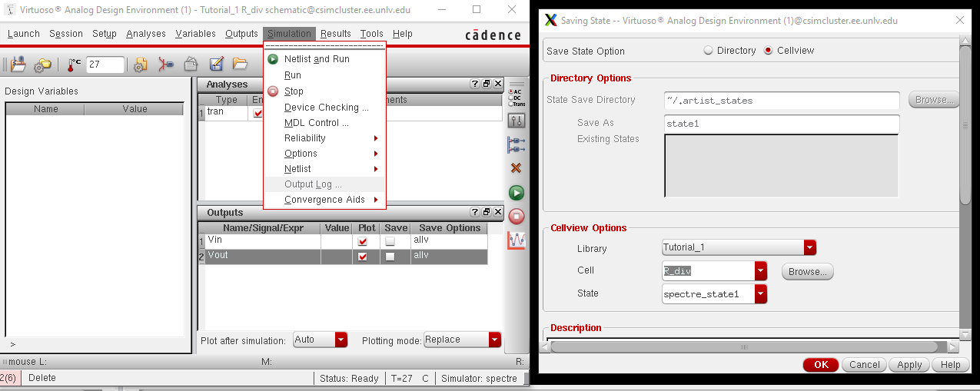Click Help in Saving State dialog
This screenshot has width=980, height=391.
(950, 365)
